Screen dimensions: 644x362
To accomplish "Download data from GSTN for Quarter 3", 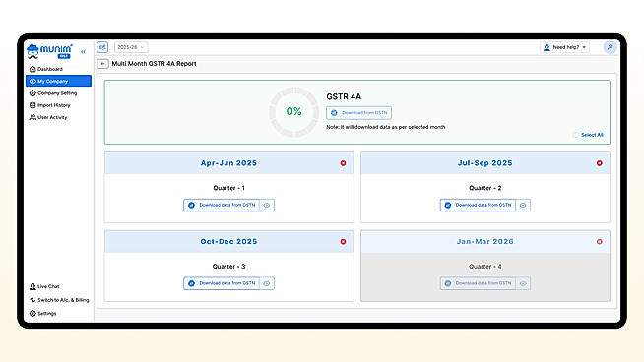I will point(222,283).
